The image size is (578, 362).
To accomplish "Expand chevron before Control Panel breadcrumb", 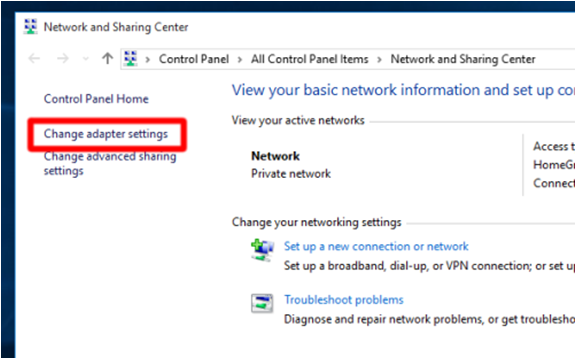I will pyautogui.click(x=148, y=59).
